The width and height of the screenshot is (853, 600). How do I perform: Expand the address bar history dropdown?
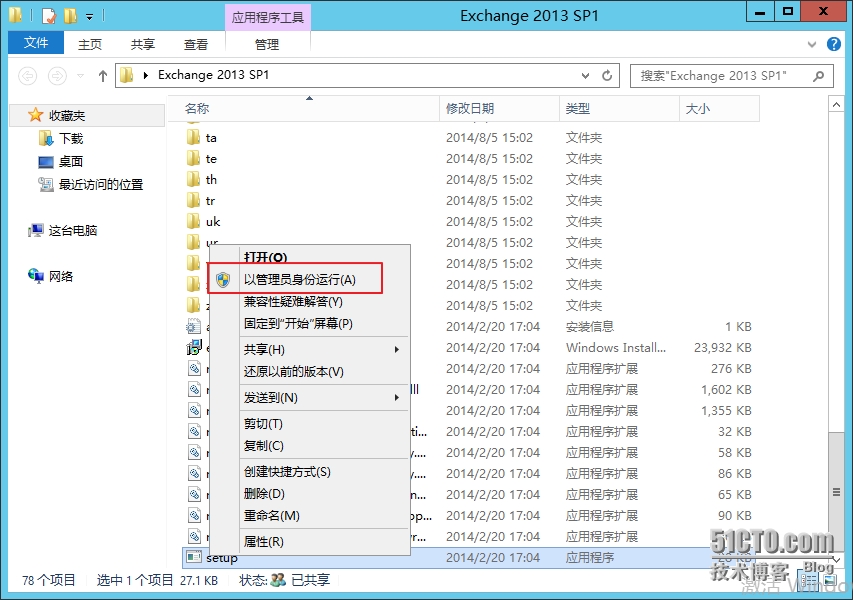click(585, 75)
